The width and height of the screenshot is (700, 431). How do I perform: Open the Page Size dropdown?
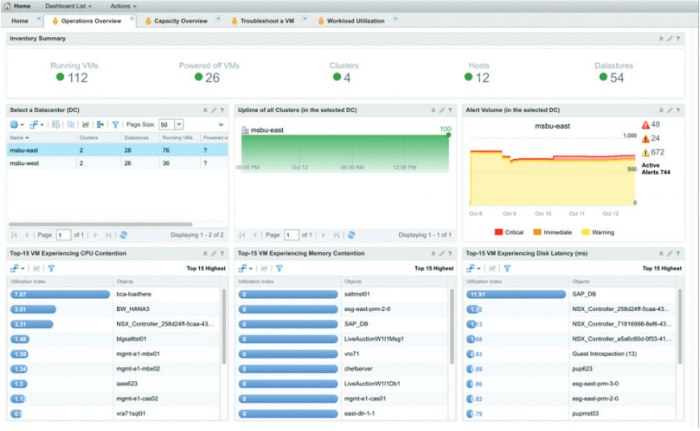179,125
